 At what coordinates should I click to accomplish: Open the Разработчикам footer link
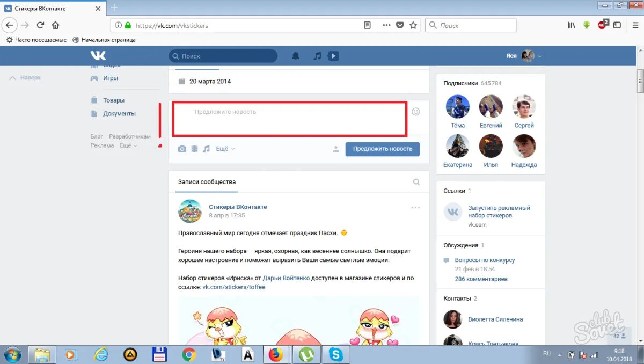130,137
